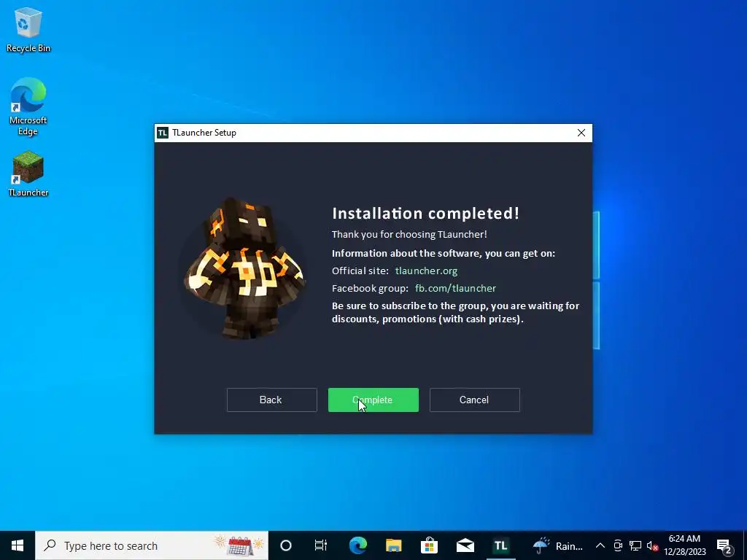
Task: Click the Minecraft character image in setup
Action: (244, 269)
